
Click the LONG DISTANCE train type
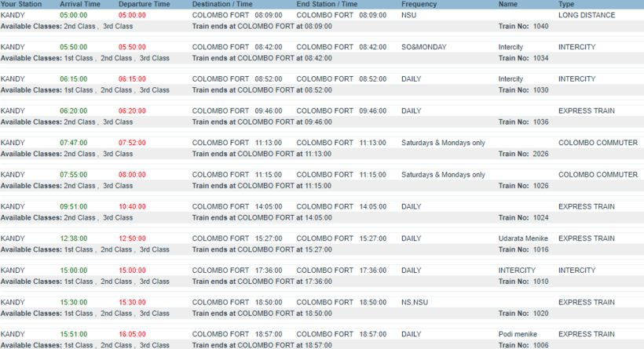(x=587, y=15)
